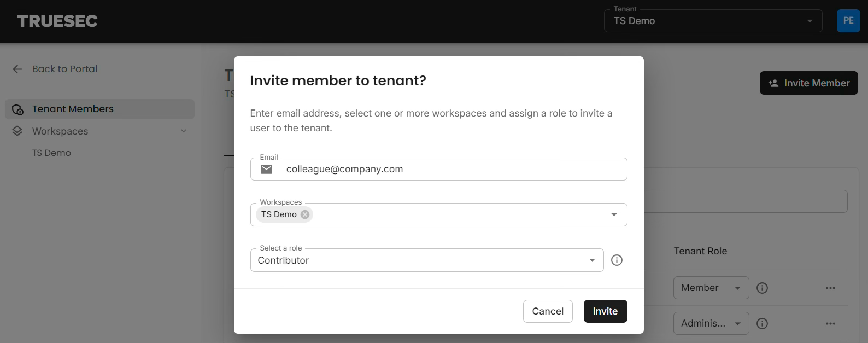Remove the TS Demo workspace chip
This screenshot has height=343, width=868.
click(x=304, y=214)
